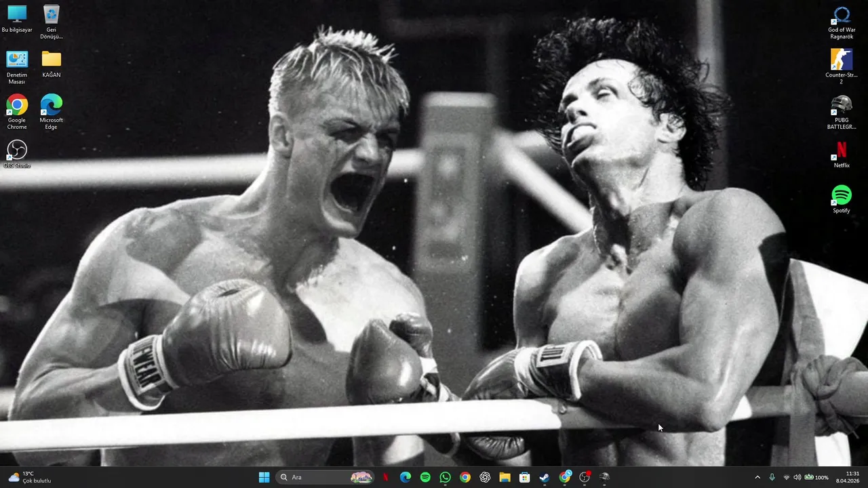Select the Geri Dönüşüm recycle bin icon
This screenshot has height=488, width=868.
click(51, 22)
